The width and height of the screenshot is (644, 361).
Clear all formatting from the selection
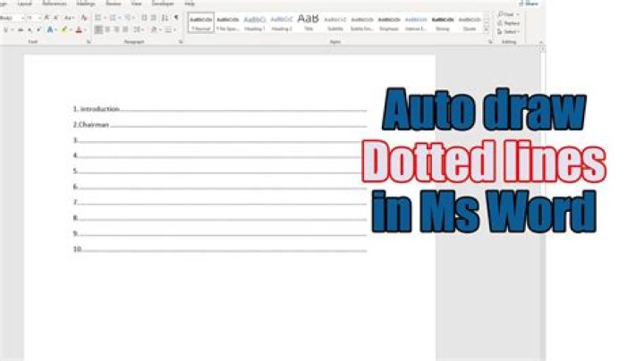[x=84, y=18]
